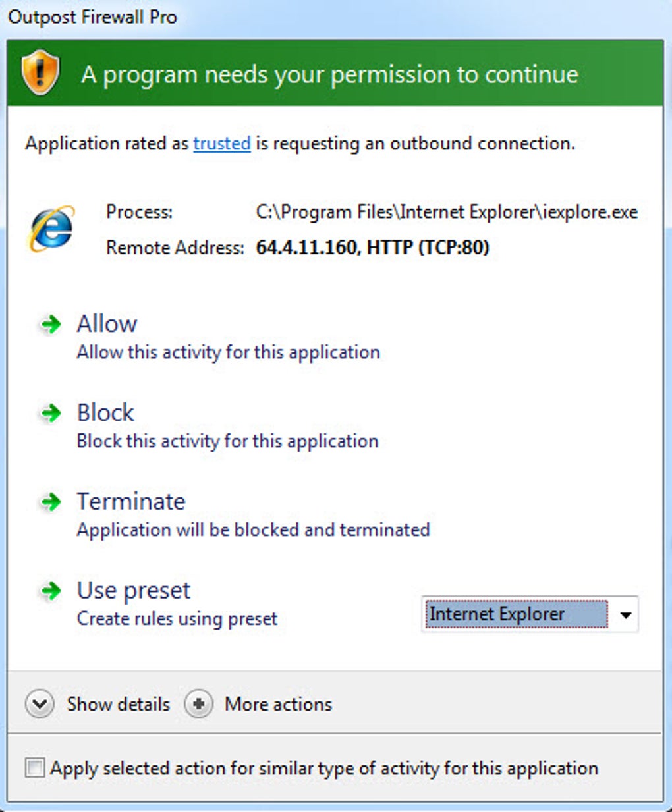
Task: Enable Apply selected action checkbox
Action: [x=35, y=768]
